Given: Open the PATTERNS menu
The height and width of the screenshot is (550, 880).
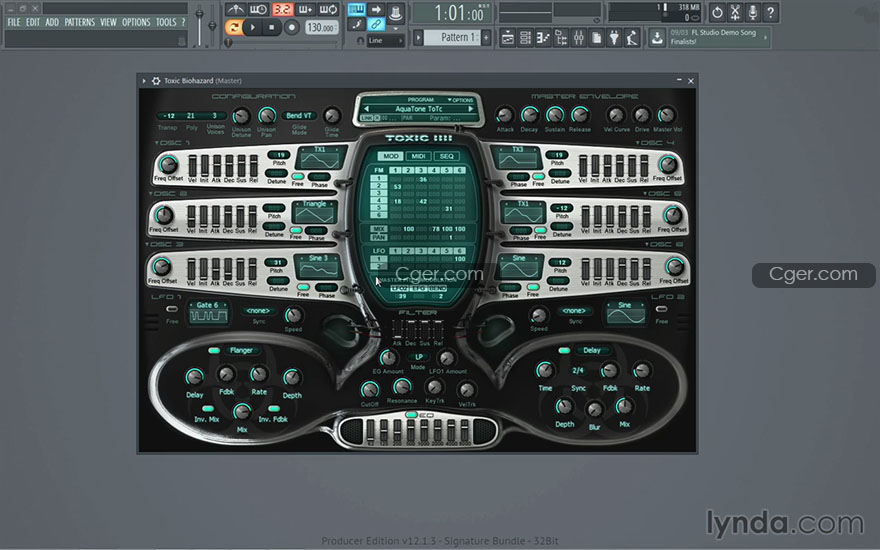Looking at the screenshot, I should (79, 22).
